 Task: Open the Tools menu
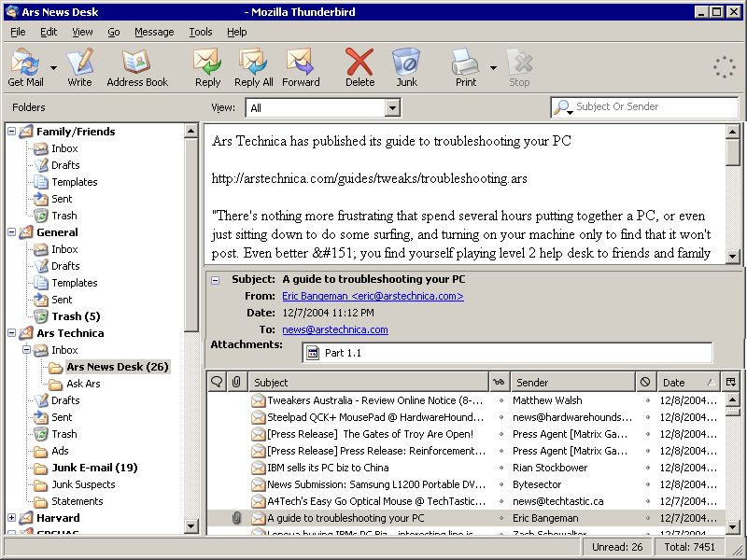(x=201, y=32)
